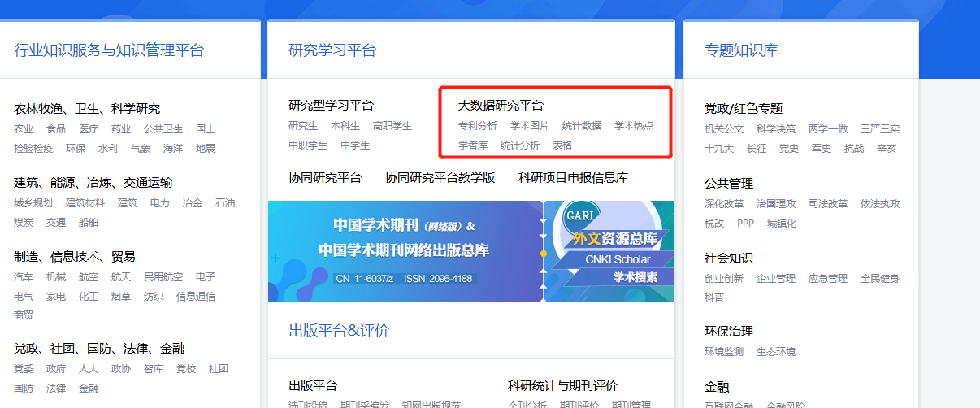Viewport: 980px width, 408px height.
Task: Click the GARI 外文资源总库 banner image
Action: coord(609,251)
